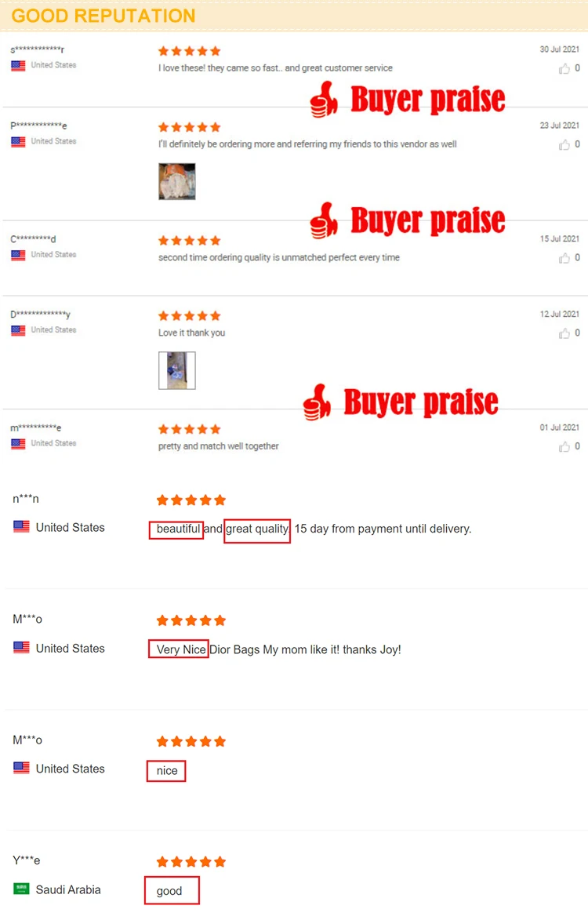Click the US flag under reviewer n***n
The height and width of the screenshot is (920, 588).
22,527
